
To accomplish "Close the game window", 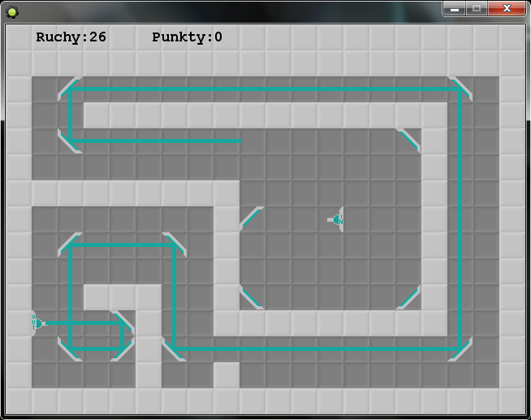I will [x=507, y=9].
